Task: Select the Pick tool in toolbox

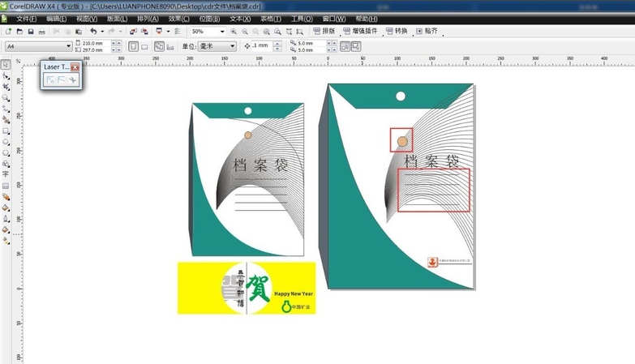Action: [6, 64]
